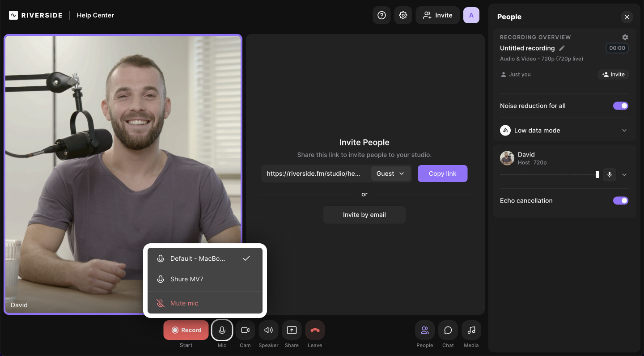Open the Chat panel icon
The height and width of the screenshot is (356, 644).
tap(448, 330)
